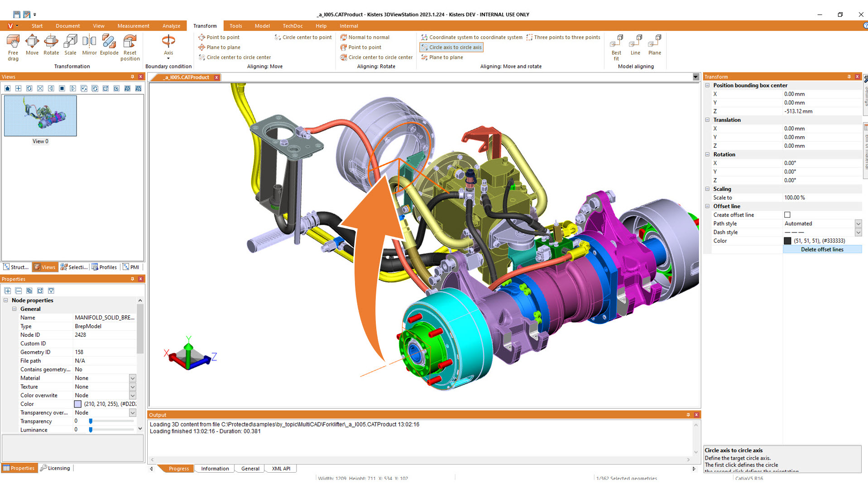Switch to Struct... panel tab
The width and height of the screenshot is (868, 489).
(x=16, y=267)
